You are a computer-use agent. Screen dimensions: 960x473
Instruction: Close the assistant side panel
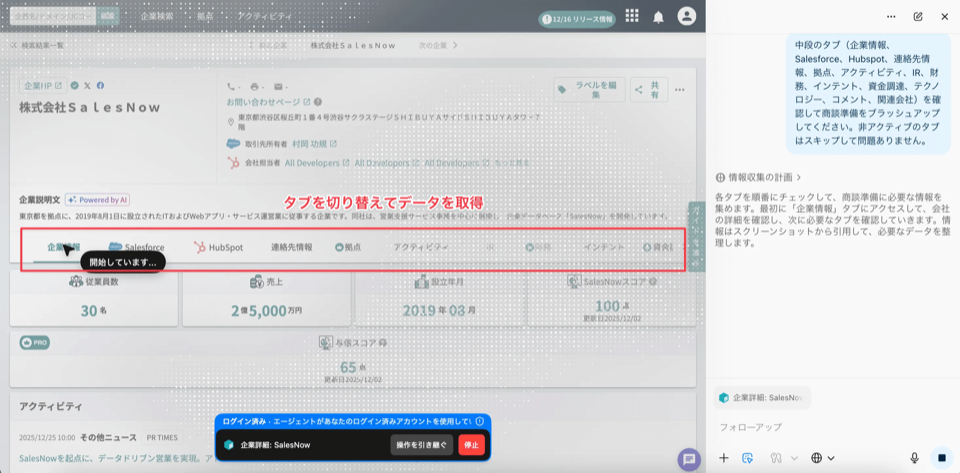pos(945,17)
